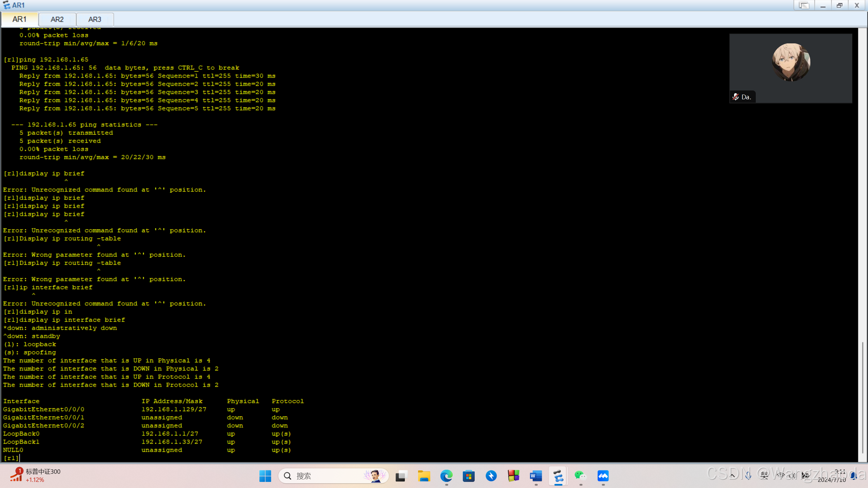The height and width of the screenshot is (488, 868).
Task: Open Windows Start menu
Action: [265, 476]
